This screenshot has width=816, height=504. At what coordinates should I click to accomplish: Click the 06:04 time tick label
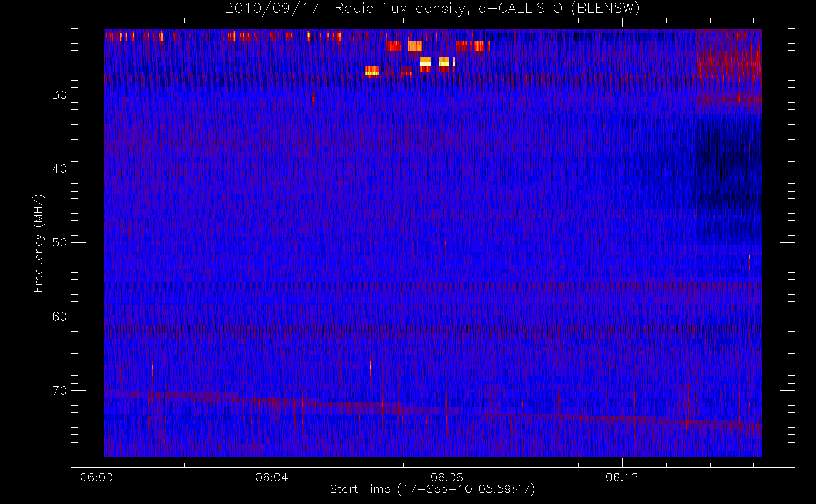(271, 477)
